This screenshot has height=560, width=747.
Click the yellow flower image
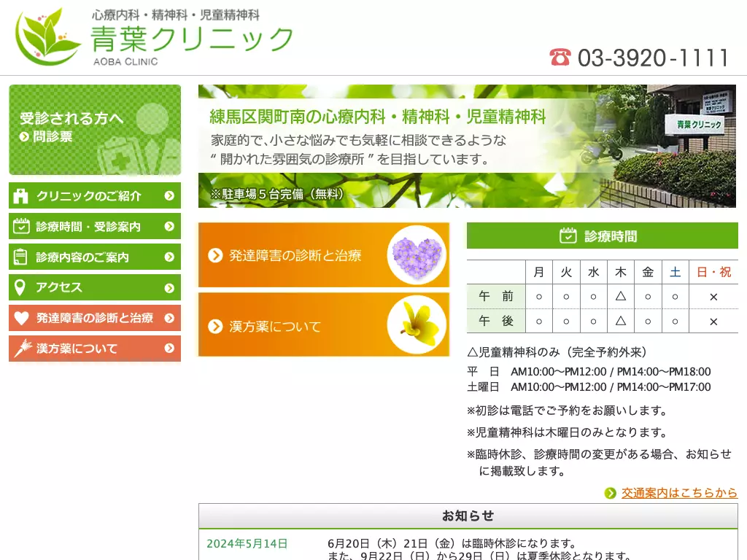(x=417, y=324)
